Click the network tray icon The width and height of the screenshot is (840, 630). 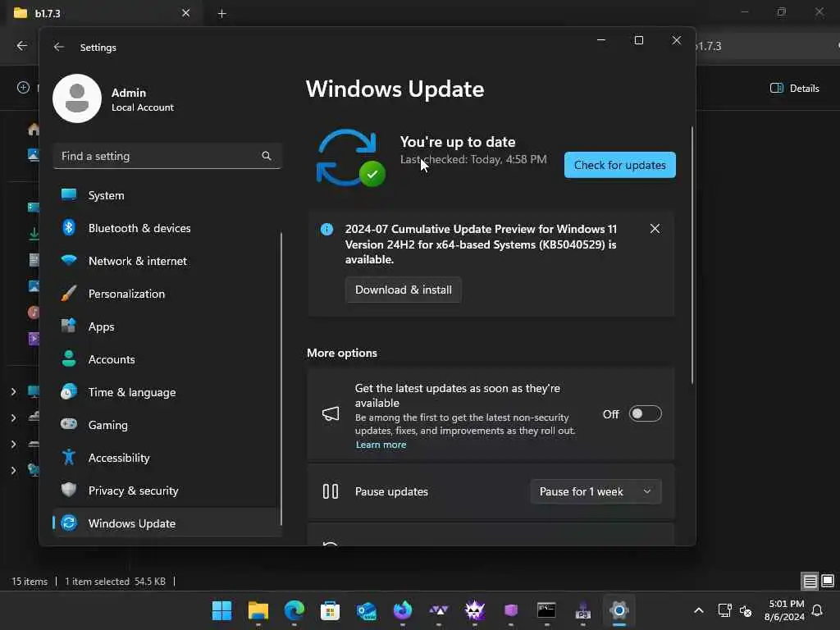pyautogui.click(x=724, y=610)
